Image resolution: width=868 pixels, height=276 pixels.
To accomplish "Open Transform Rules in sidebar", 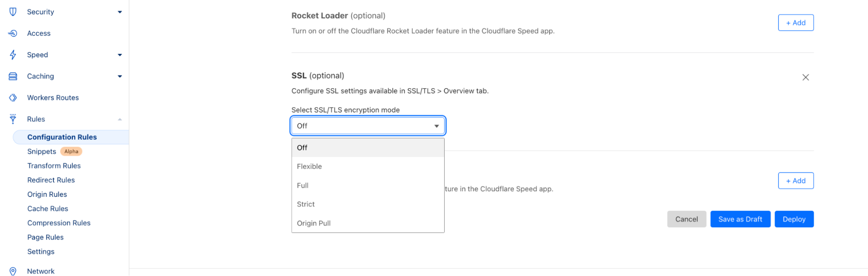I will point(54,166).
